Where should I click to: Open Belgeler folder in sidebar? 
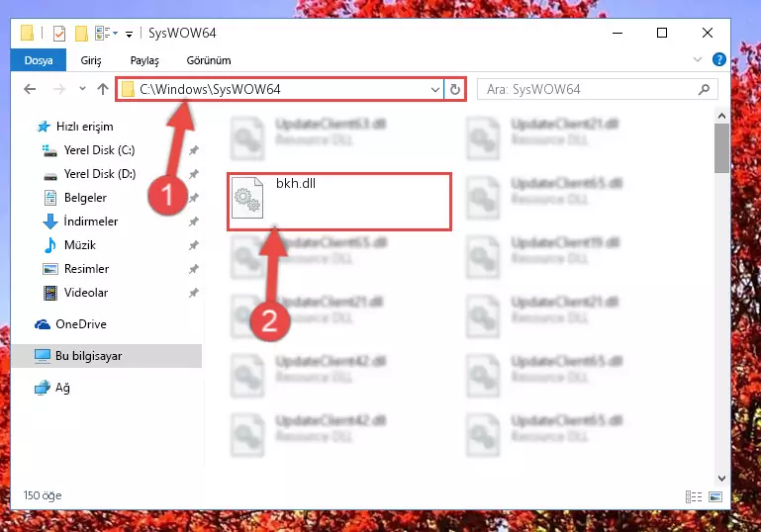tap(85, 198)
